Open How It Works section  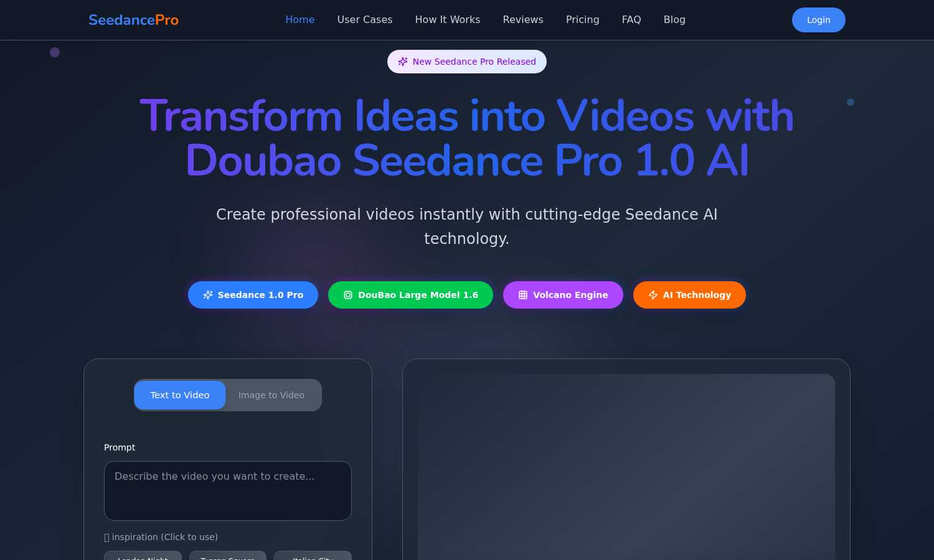tap(448, 20)
